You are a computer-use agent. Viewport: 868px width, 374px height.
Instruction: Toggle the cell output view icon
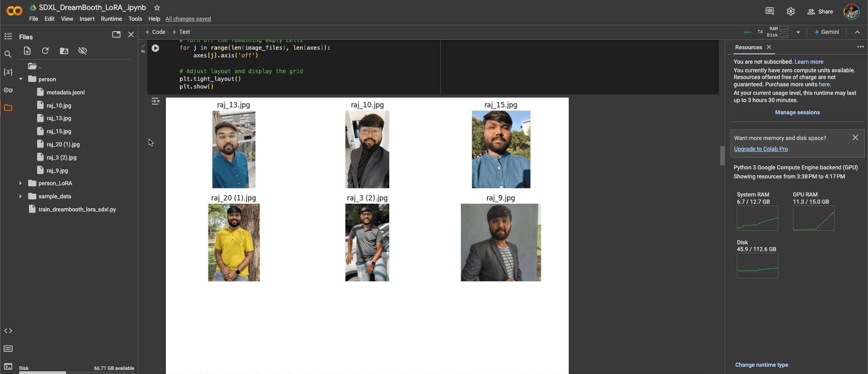156,102
